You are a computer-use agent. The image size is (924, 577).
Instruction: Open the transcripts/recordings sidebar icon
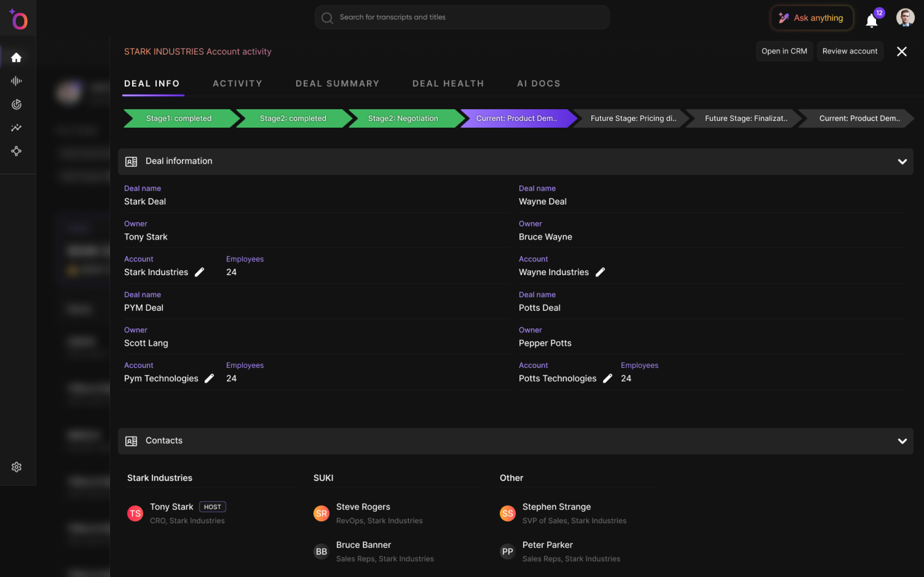pos(16,80)
